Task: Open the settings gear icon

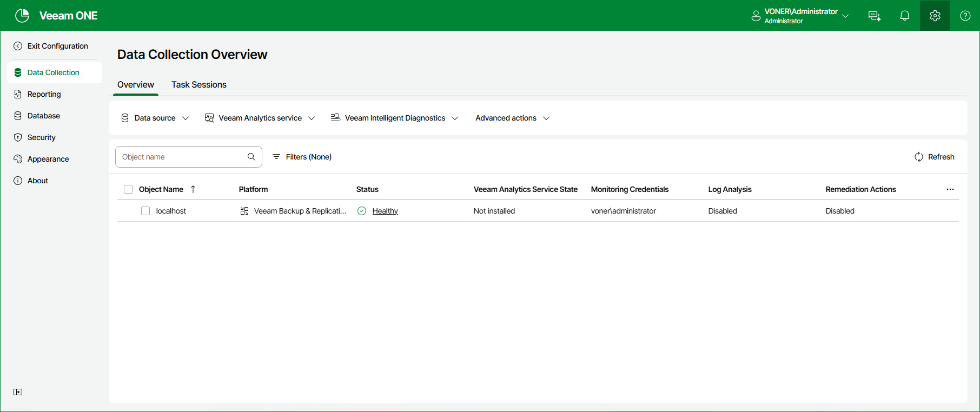Action: click(x=935, y=16)
